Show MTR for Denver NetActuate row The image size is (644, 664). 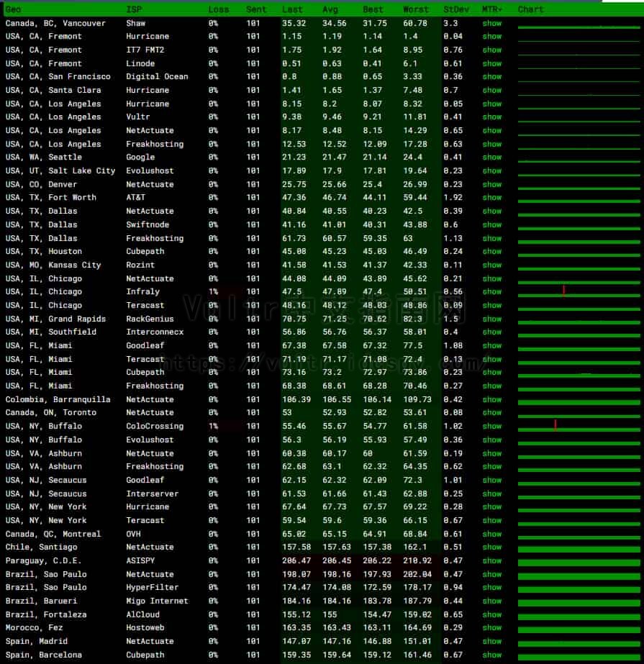(x=492, y=184)
